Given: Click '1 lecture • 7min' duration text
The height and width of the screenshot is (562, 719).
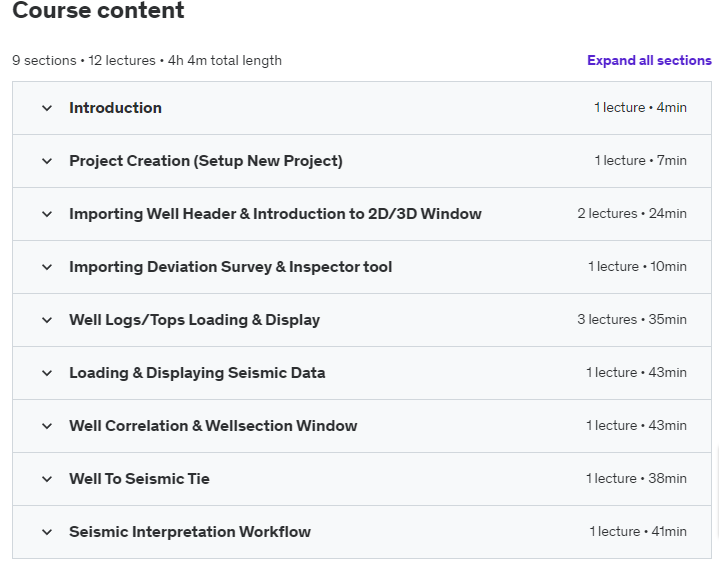Looking at the screenshot, I should (x=641, y=160).
